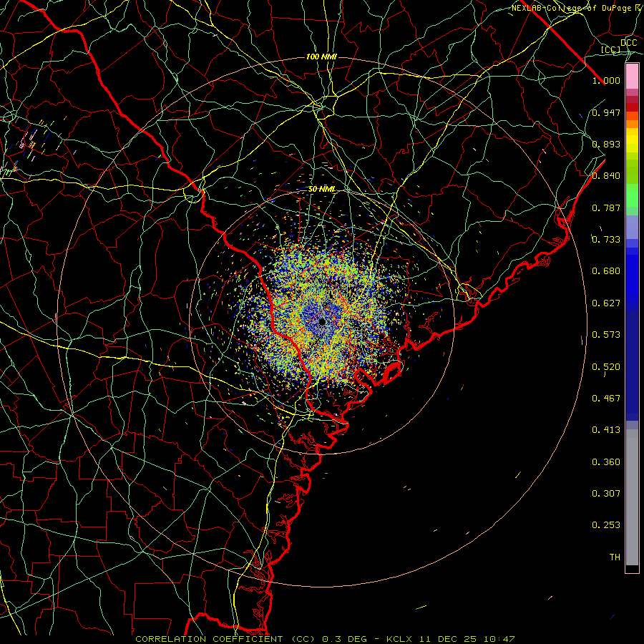The image size is (644, 644).
Task: Click the [CC] unit label
Action: [611, 49]
